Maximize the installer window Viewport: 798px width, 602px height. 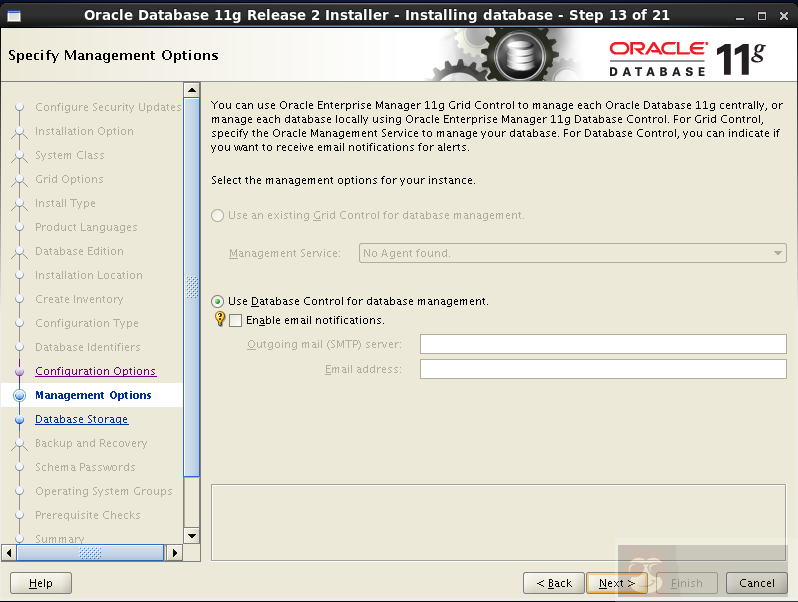(x=762, y=16)
